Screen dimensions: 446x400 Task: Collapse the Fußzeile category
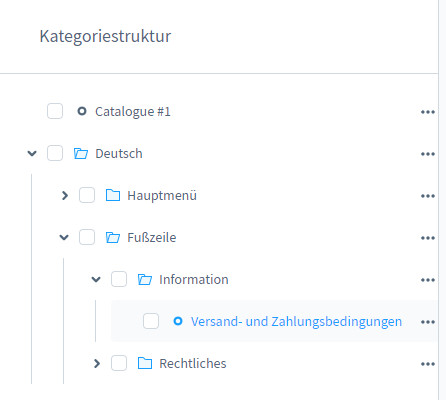pyautogui.click(x=64, y=237)
